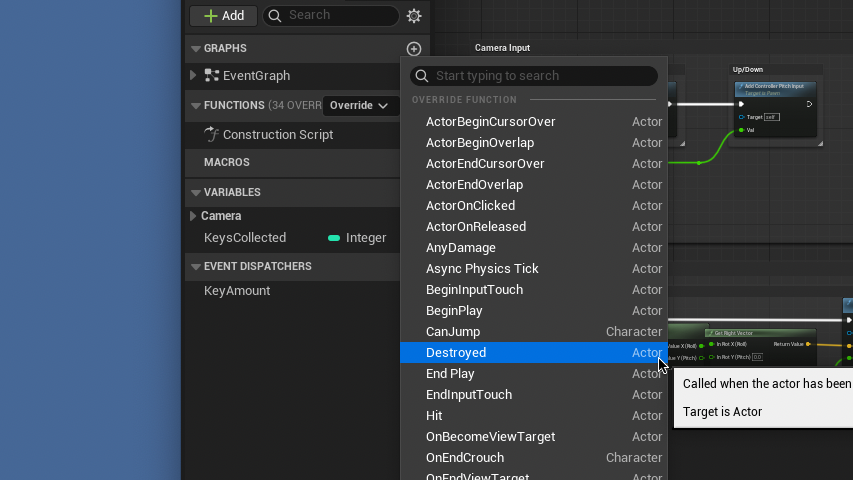Viewport: 853px width, 480px height.
Task: Open the Override functions dropdown
Action: (x=358, y=106)
